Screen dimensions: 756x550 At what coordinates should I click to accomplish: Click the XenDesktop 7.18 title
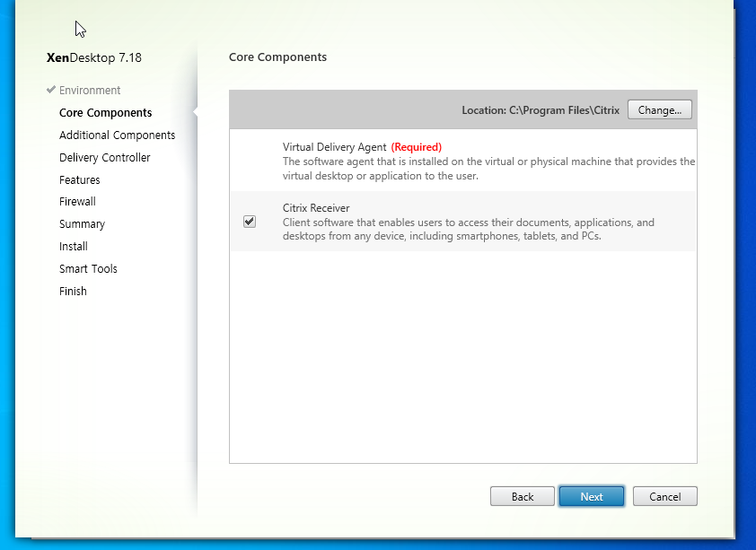click(94, 57)
